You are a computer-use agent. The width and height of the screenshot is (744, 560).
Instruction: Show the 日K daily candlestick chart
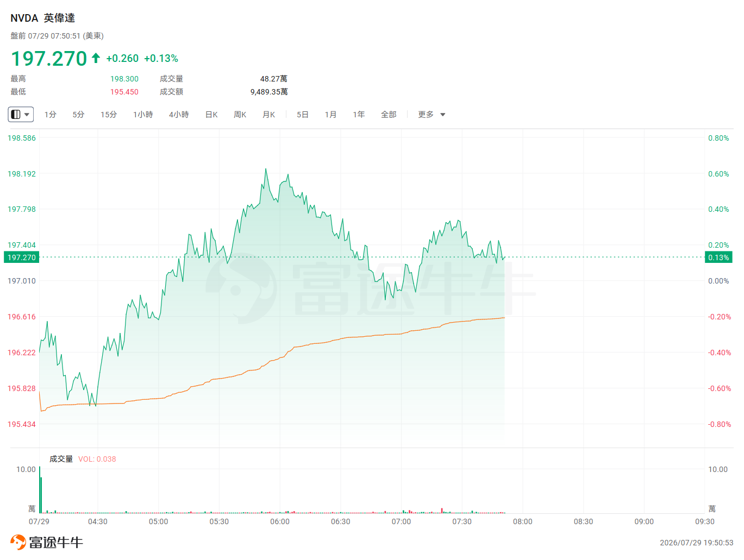(211, 115)
